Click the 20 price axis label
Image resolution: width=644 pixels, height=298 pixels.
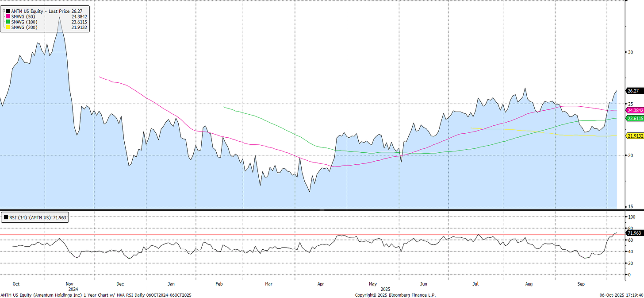pyautogui.click(x=630, y=155)
